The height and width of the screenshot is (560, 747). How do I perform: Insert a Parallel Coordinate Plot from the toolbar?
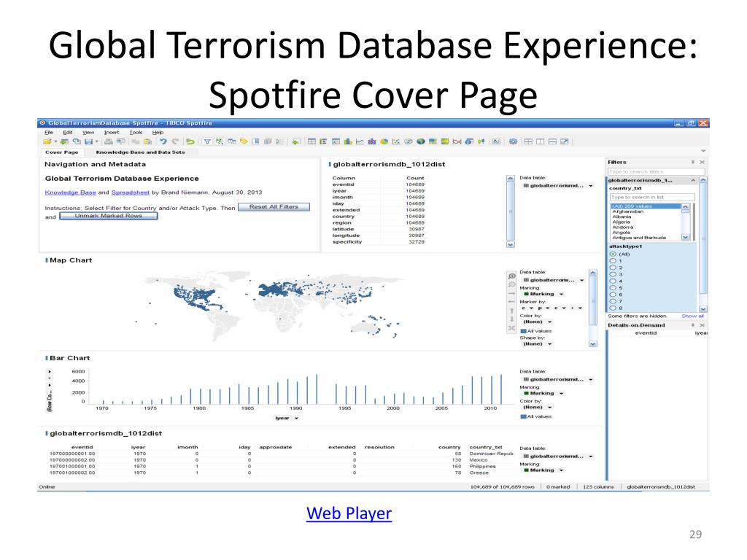coord(457,141)
